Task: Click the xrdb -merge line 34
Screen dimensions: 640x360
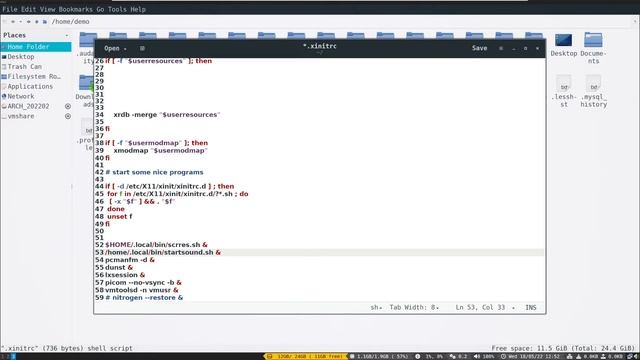Action: click(167, 115)
